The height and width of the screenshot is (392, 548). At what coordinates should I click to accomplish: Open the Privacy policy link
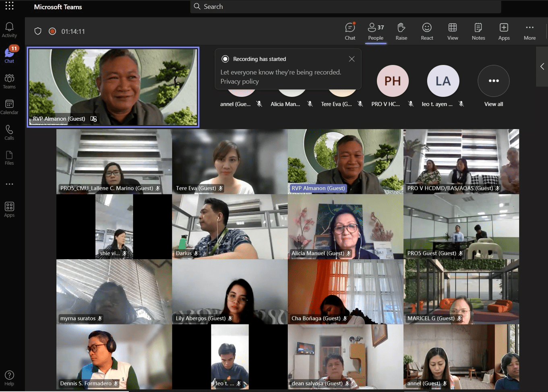[240, 82]
